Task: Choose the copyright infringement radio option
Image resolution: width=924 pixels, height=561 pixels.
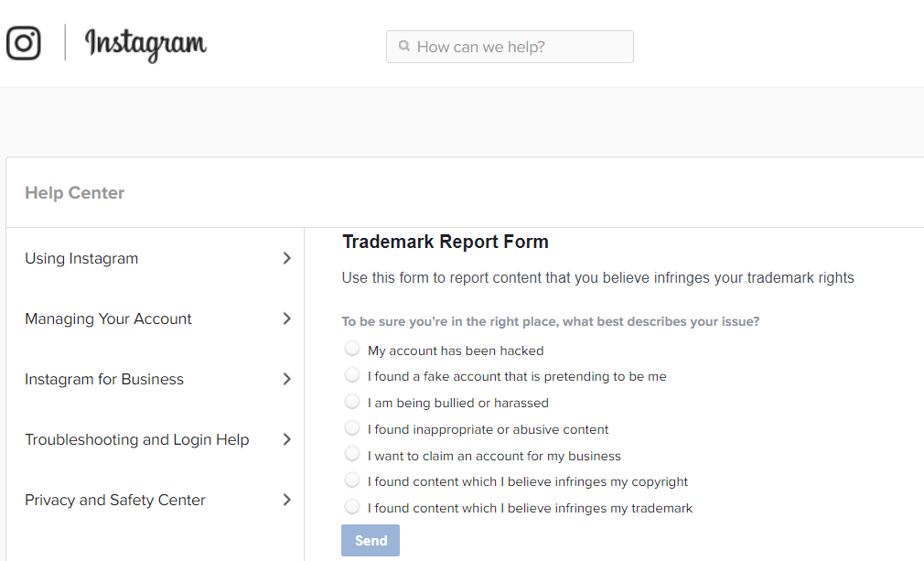Action: [352, 480]
